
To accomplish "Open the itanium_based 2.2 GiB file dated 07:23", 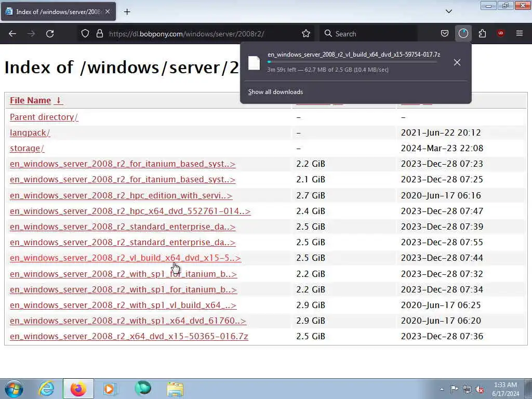I will 123,164.
